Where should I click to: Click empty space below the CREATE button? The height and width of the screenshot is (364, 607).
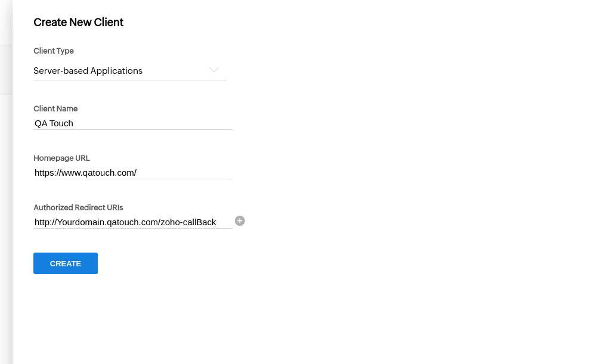tap(66, 316)
